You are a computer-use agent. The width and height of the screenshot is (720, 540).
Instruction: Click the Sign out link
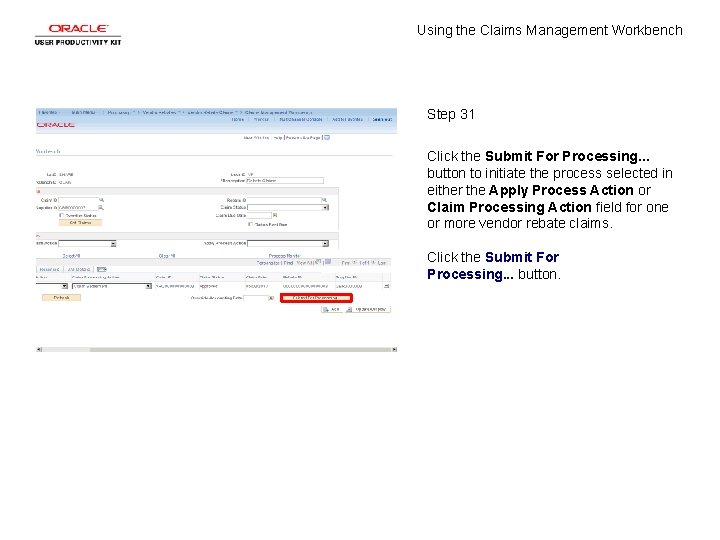(x=382, y=119)
